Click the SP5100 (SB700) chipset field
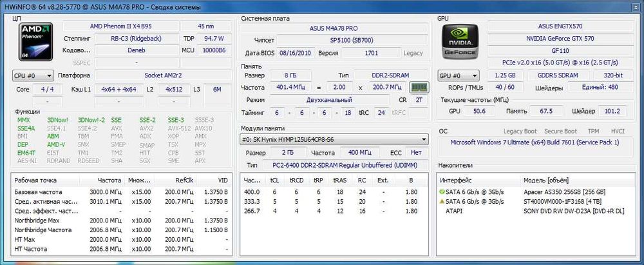This screenshot has height=265, width=644. [x=352, y=41]
